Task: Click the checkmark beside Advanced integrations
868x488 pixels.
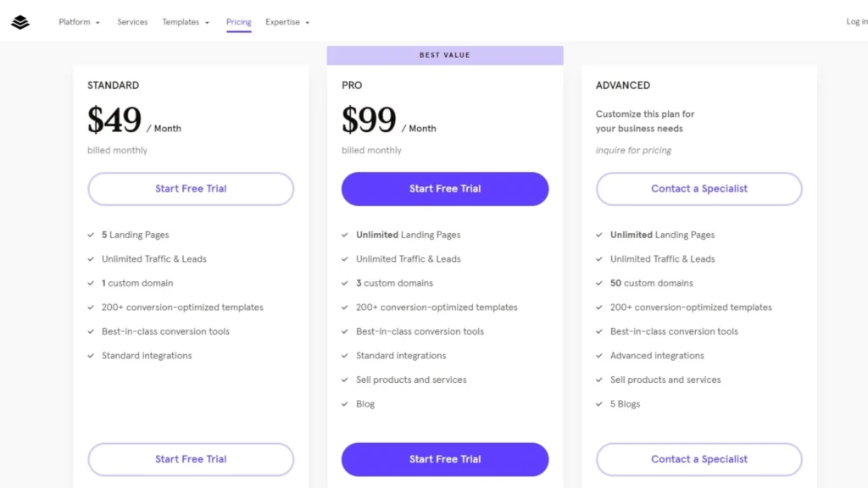Action: [x=599, y=356]
